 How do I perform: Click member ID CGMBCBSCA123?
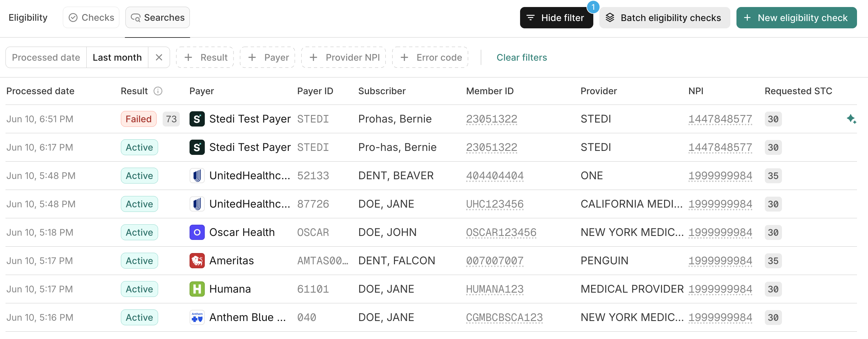pyautogui.click(x=504, y=317)
